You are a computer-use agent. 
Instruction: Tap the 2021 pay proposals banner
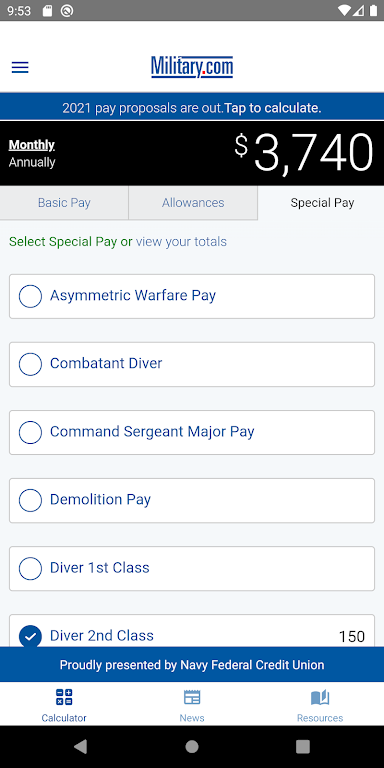pos(192,108)
